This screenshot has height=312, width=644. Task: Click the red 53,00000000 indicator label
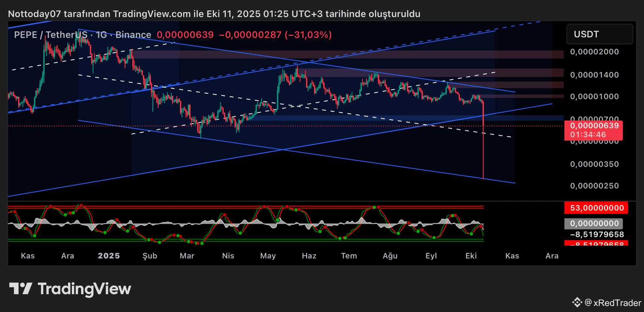tap(596, 208)
